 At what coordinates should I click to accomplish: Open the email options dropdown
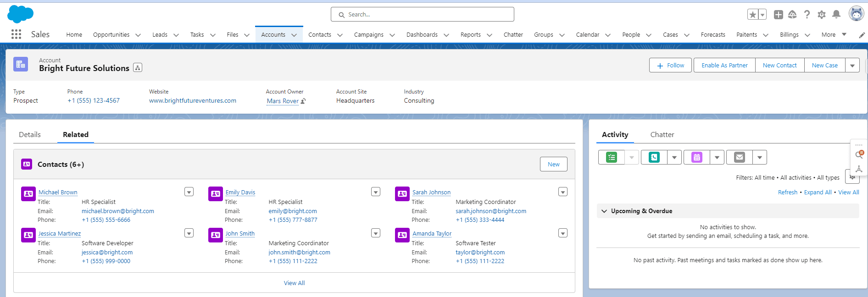point(760,157)
